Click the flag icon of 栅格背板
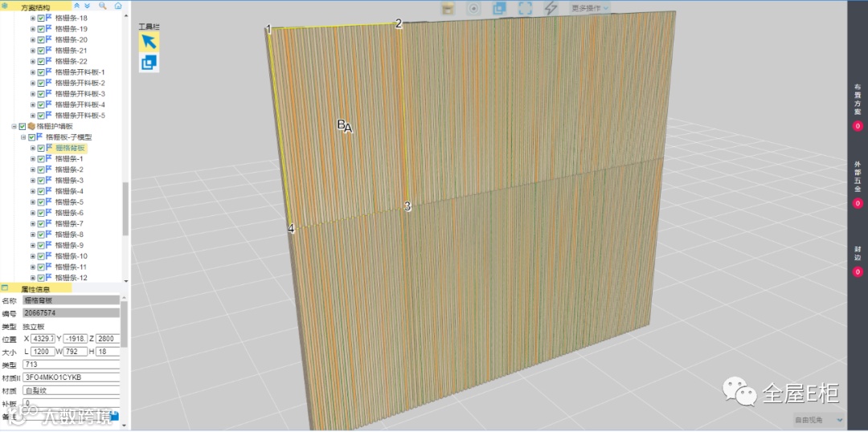Image resolution: width=868 pixels, height=432 pixels. pyautogui.click(x=49, y=148)
